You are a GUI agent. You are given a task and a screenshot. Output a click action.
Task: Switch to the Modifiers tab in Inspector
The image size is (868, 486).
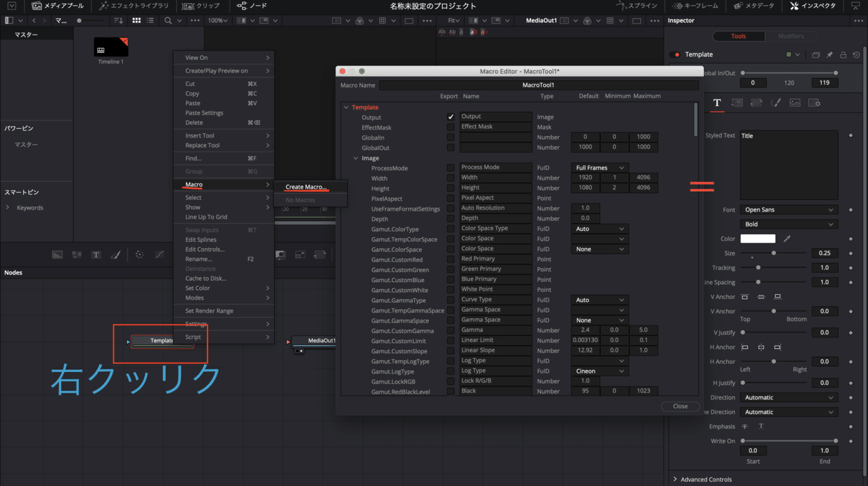pos(791,36)
